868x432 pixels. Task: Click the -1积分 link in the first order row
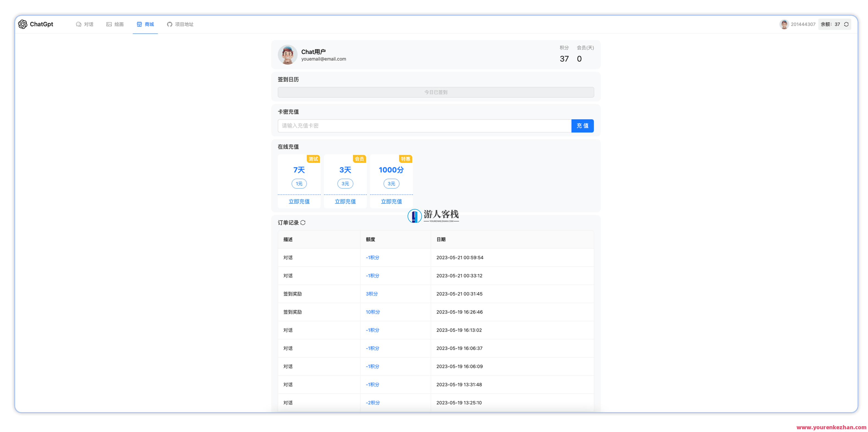click(x=372, y=257)
